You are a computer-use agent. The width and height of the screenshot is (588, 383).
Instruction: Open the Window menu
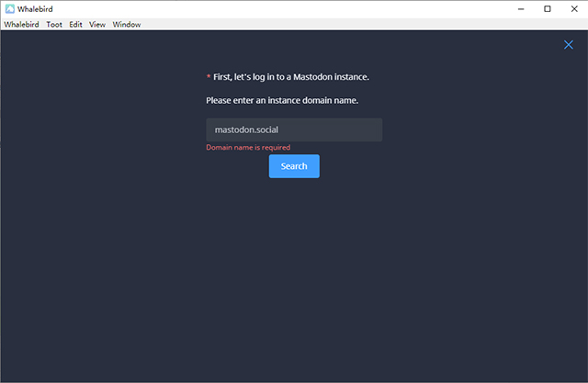click(127, 25)
